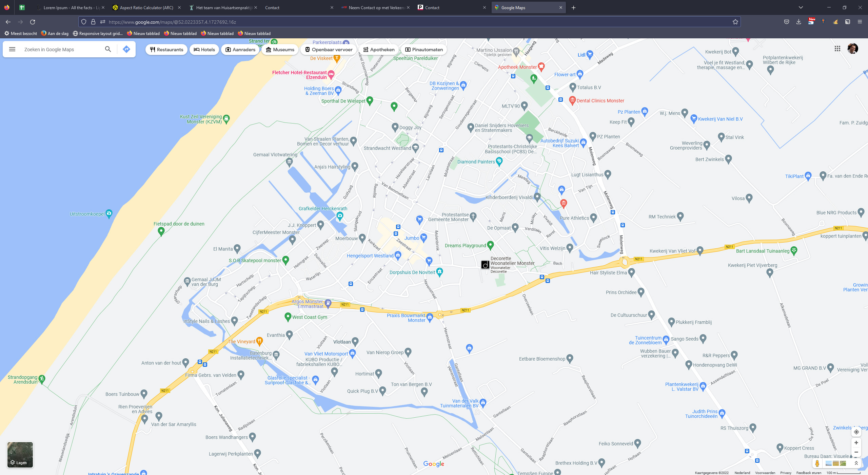
Task: Open the Directions route icon
Action: pyautogui.click(x=126, y=50)
